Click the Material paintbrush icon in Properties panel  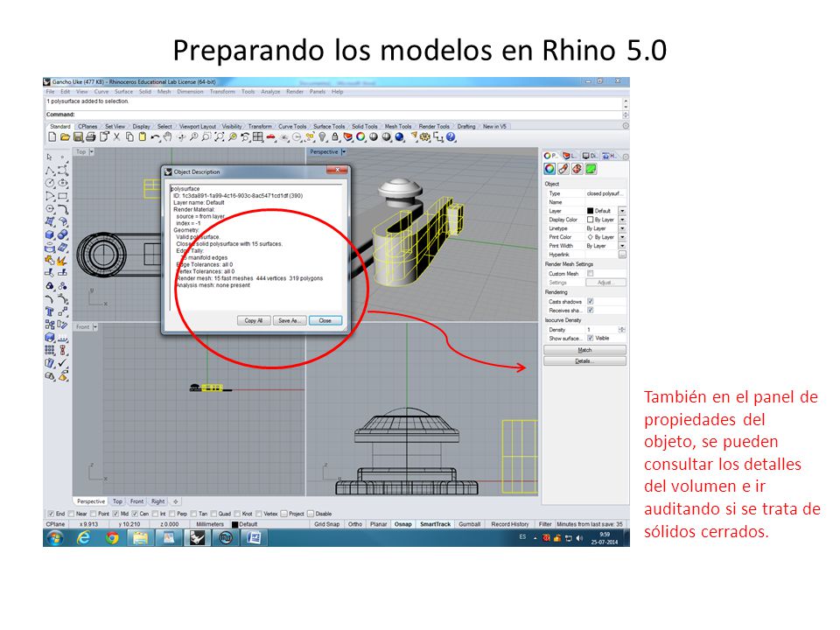(x=563, y=169)
